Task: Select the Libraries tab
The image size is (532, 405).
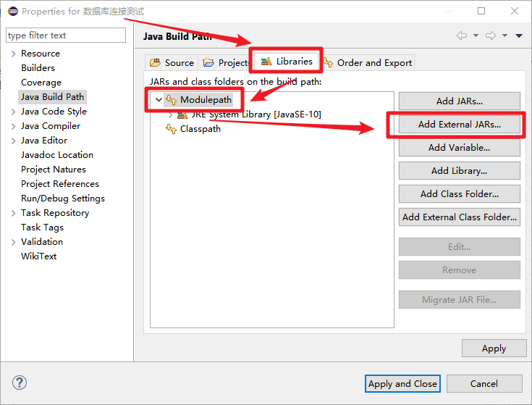Action: (x=286, y=61)
